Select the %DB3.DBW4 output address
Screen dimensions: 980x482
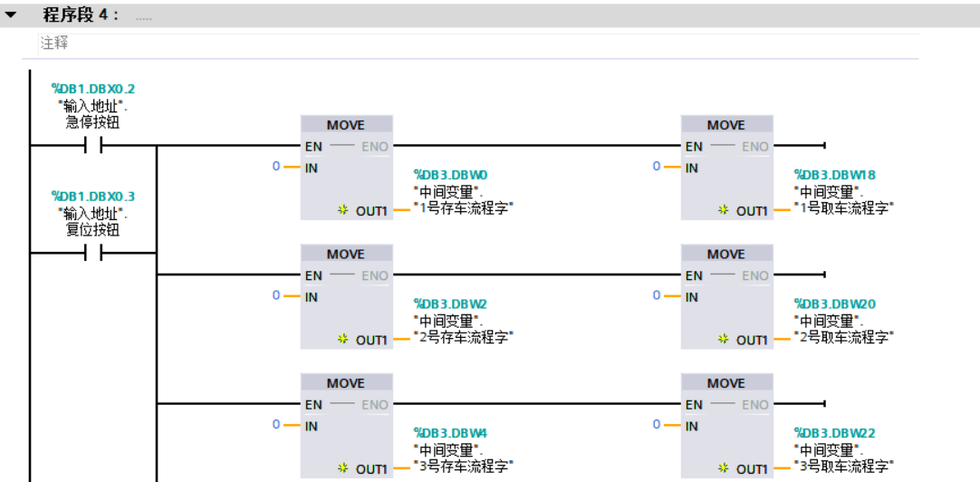pyautogui.click(x=450, y=433)
